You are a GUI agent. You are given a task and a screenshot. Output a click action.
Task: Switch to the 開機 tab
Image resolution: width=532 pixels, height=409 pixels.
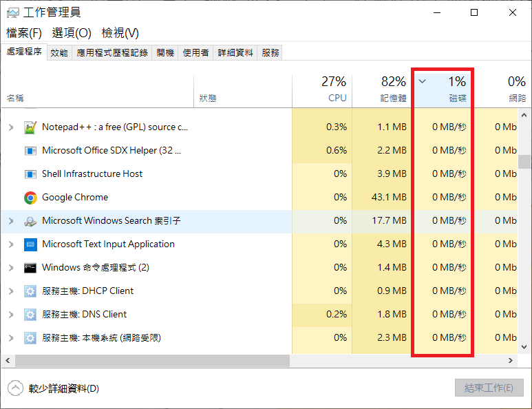point(165,52)
